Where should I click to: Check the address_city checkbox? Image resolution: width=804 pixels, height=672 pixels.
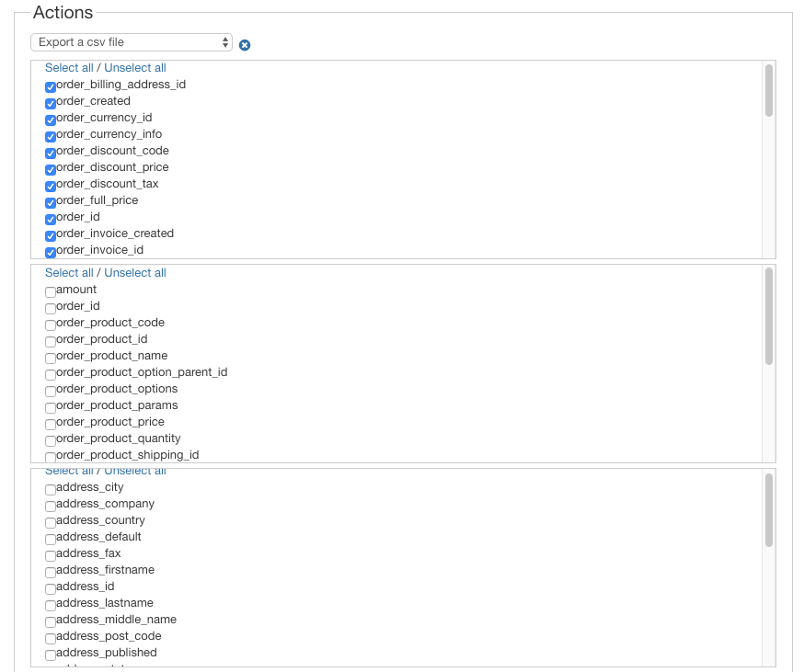tap(51, 490)
